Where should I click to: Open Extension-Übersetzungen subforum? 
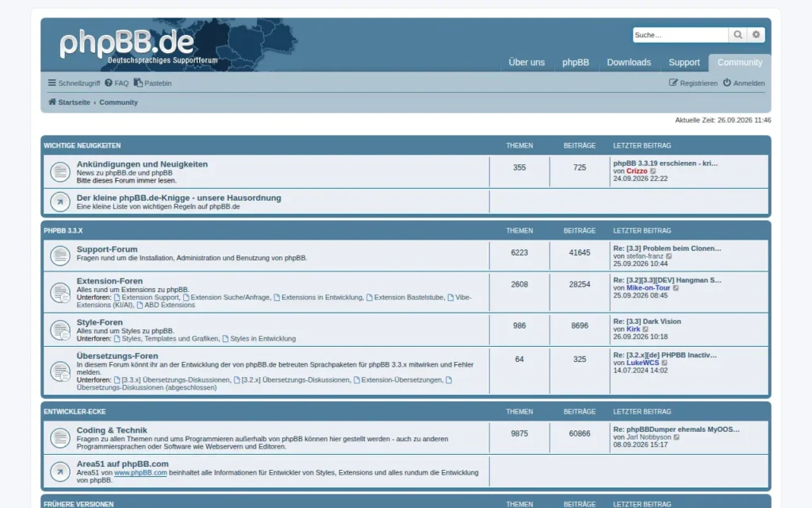pyautogui.click(x=398, y=380)
